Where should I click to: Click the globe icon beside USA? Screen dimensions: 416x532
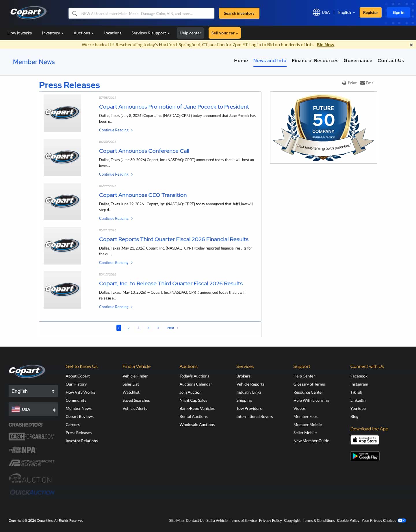(x=316, y=12)
